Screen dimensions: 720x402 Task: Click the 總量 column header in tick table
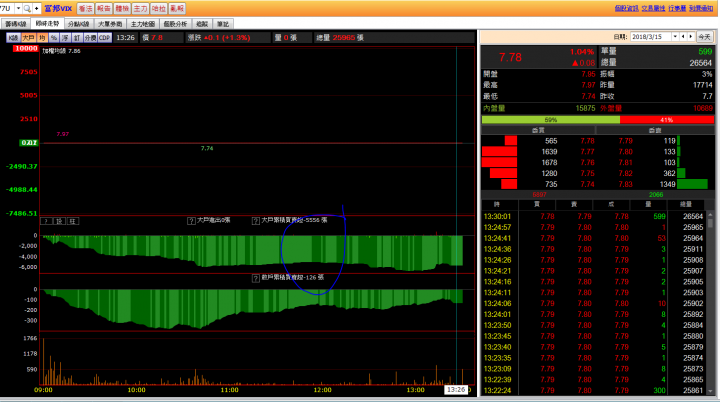click(x=686, y=204)
